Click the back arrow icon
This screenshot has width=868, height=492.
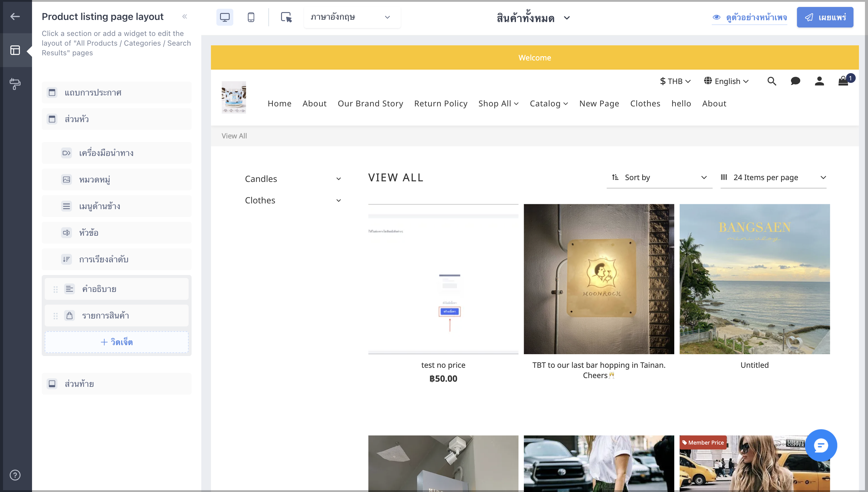click(15, 16)
